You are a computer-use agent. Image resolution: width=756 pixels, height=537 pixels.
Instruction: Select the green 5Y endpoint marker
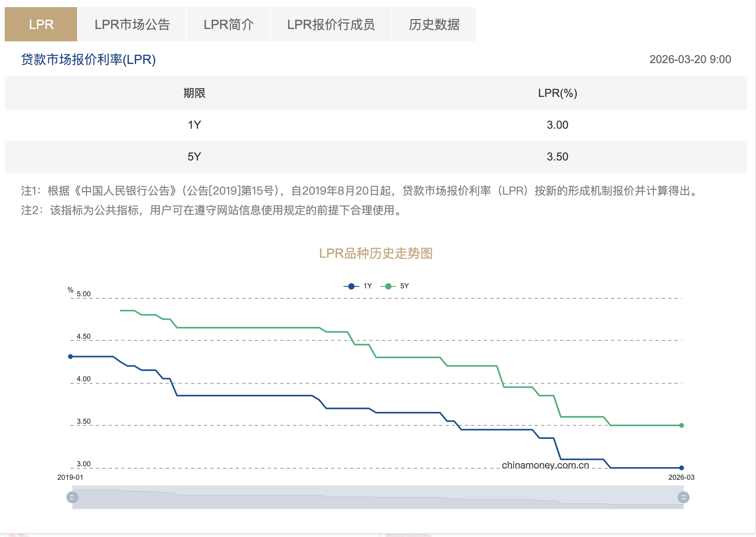[681, 425]
